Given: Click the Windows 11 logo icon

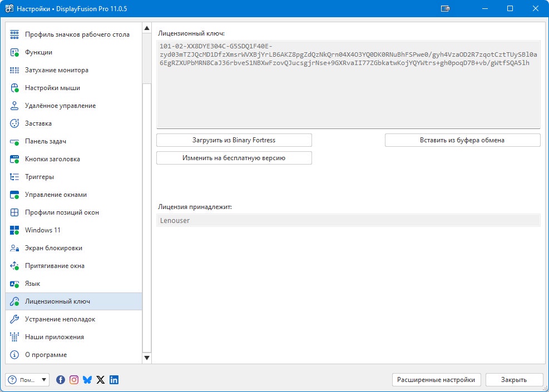Looking at the screenshot, I should pyautogui.click(x=14, y=230).
